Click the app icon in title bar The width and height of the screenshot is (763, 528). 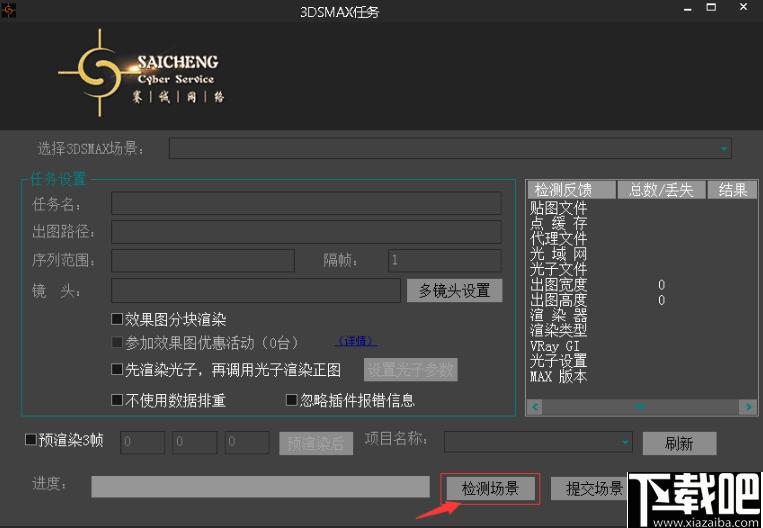click(10, 11)
